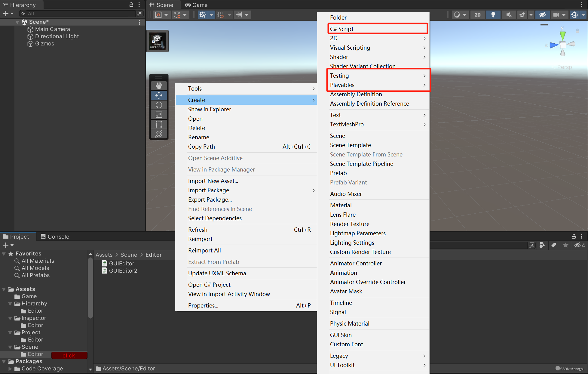The height and width of the screenshot is (374, 588).
Task: Toggle 2D view mode
Action: [x=477, y=15]
